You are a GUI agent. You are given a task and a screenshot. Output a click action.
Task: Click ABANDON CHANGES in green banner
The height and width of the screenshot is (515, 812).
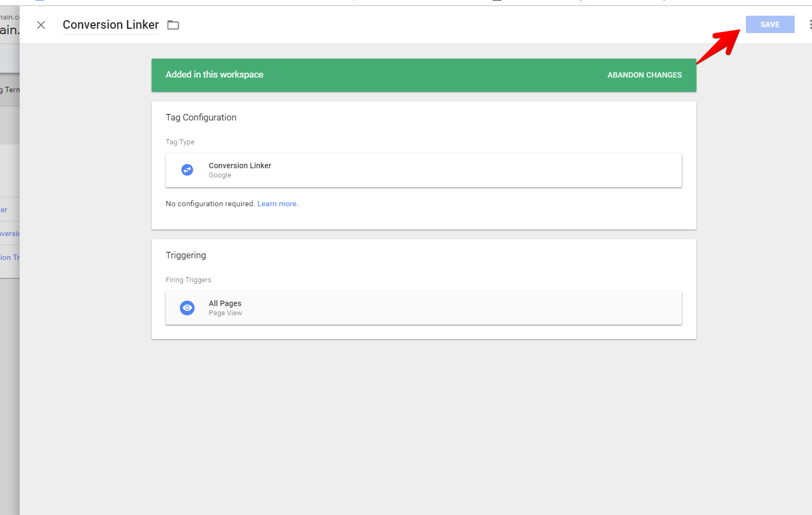(x=644, y=75)
